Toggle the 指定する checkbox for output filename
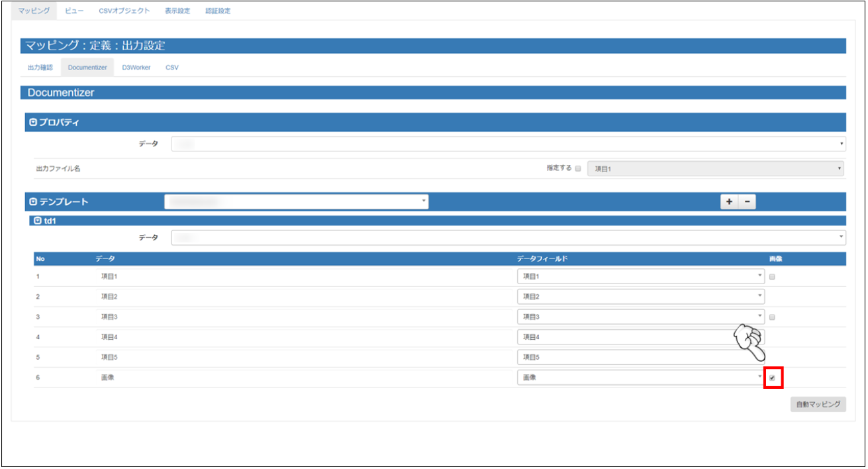This screenshot has height=469, width=868. (578, 169)
